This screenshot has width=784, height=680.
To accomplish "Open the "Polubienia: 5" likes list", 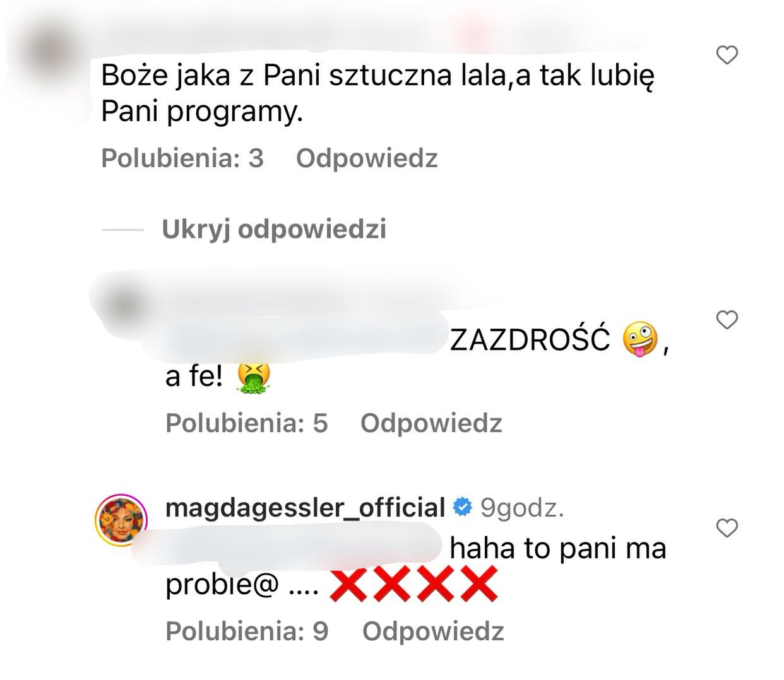I will coord(247,423).
